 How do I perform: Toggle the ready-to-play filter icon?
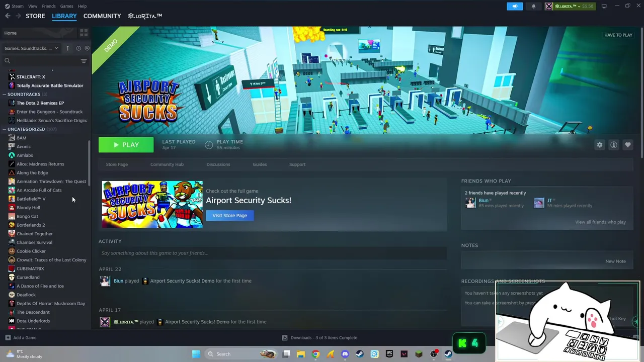87,48
